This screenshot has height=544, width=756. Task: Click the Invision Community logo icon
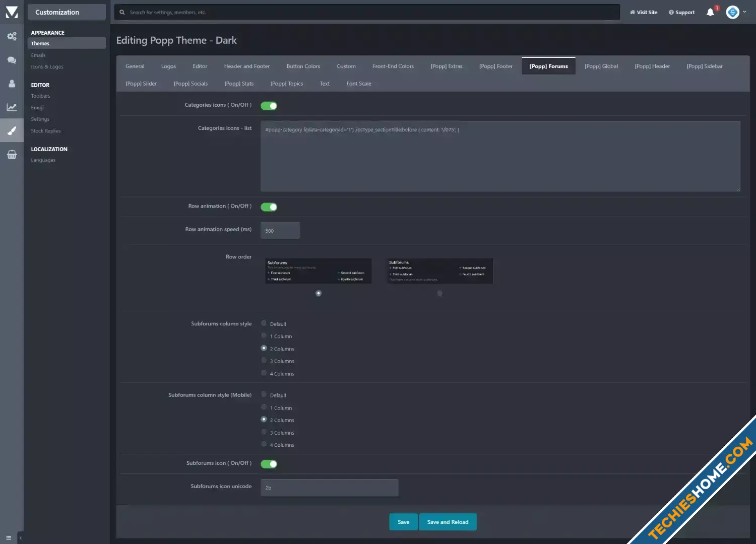pos(12,12)
